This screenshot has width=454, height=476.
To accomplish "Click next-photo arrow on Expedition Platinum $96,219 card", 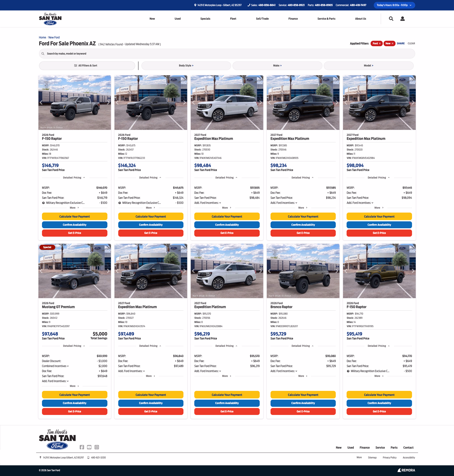I will click(x=260, y=271).
